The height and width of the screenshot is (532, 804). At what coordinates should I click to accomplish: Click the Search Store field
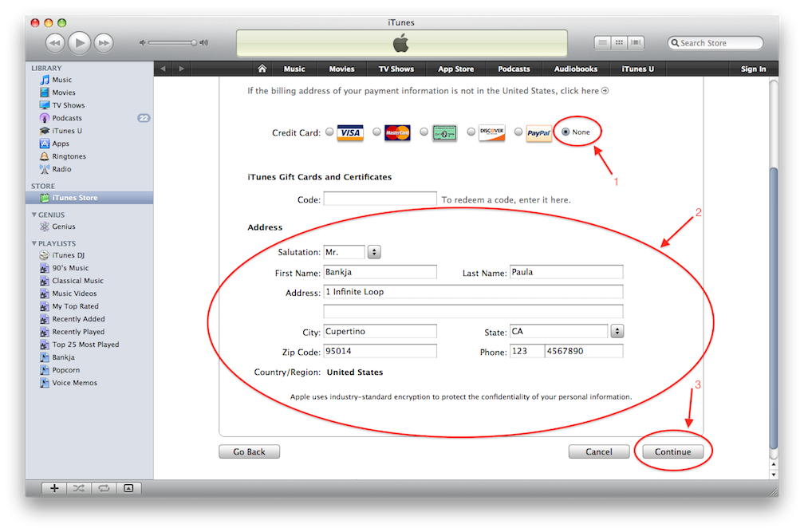(715, 43)
